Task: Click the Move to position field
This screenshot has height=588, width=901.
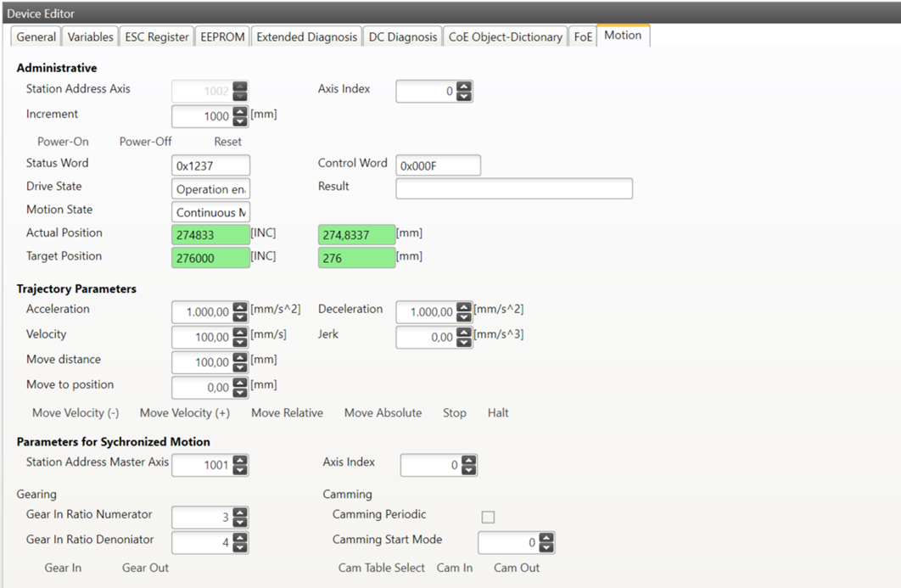Action: 202,388
